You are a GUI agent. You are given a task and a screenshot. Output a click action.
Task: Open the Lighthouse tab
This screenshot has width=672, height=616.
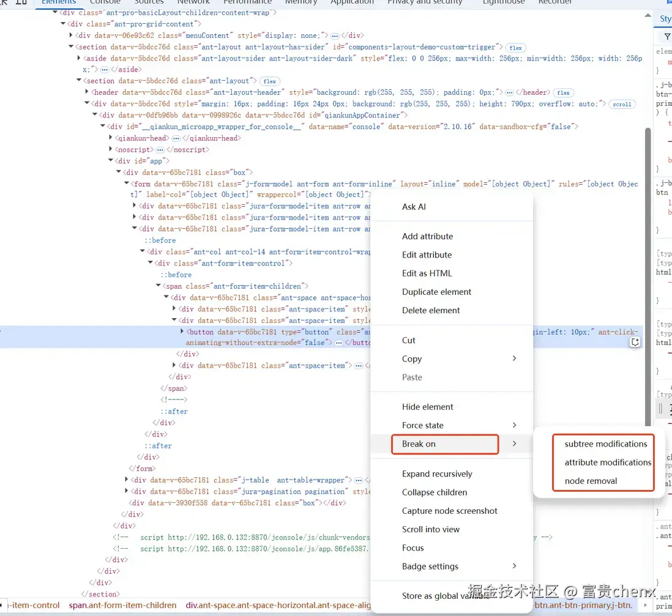pyautogui.click(x=504, y=2)
